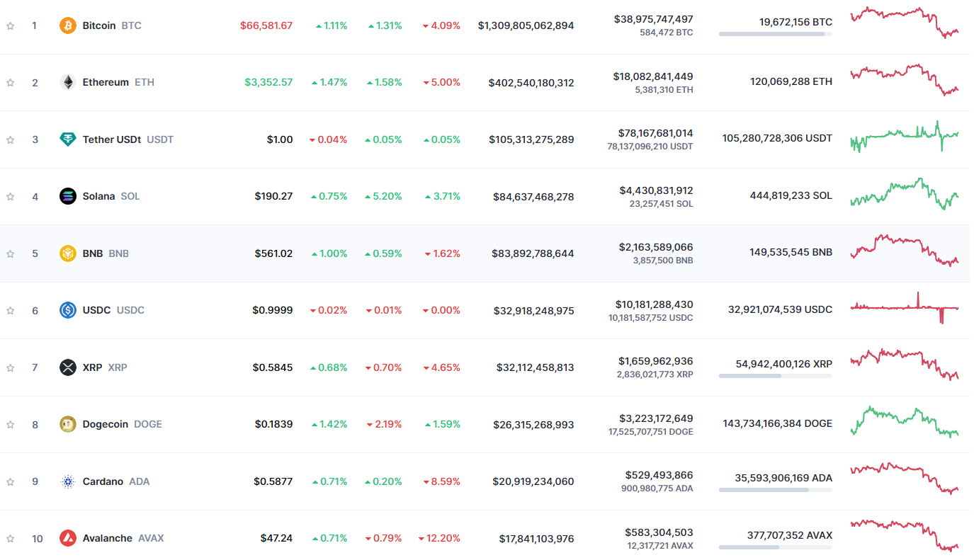Click XRP's circulating supply progress bar
The width and height of the screenshot is (974, 560).
pyautogui.click(x=776, y=376)
